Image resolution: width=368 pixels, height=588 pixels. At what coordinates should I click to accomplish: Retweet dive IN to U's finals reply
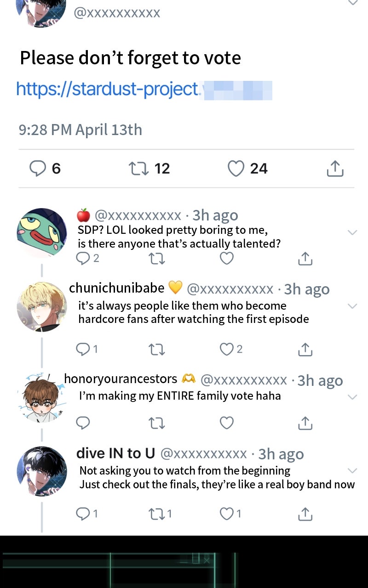click(x=157, y=514)
